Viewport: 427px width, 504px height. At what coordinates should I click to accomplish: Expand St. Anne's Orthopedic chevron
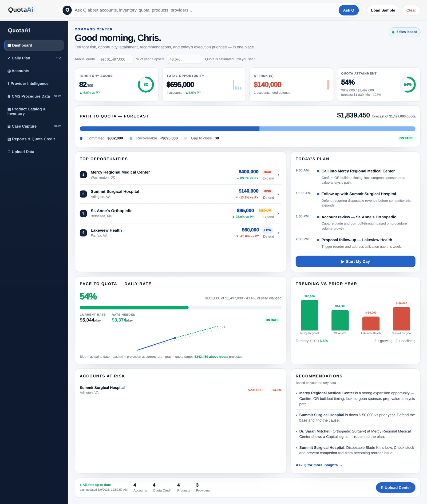pos(278,214)
